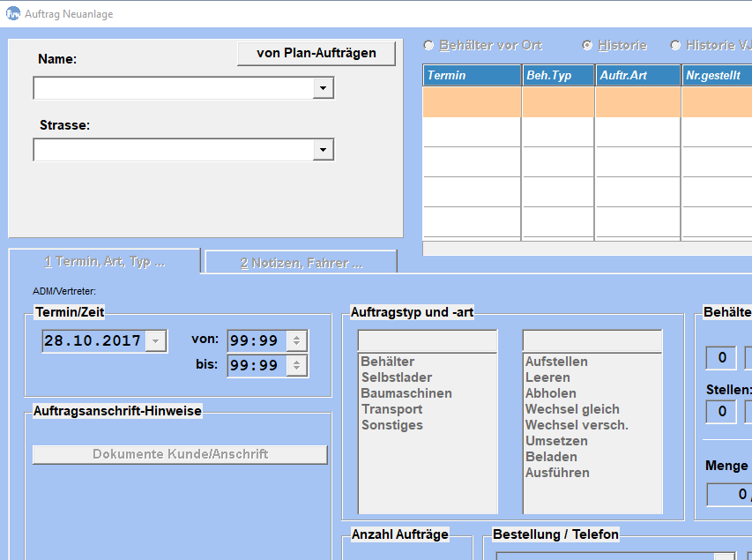This screenshot has width=752, height=560.
Task: Switch to '1 Termin, Art, Typ' tab
Action: [105, 262]
